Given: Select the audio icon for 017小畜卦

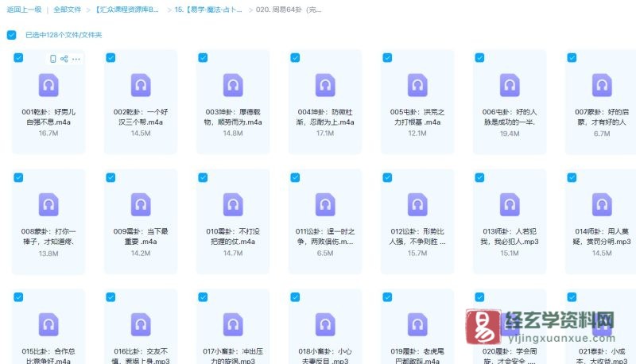Looking at the screenshot, I should [233, 324].
